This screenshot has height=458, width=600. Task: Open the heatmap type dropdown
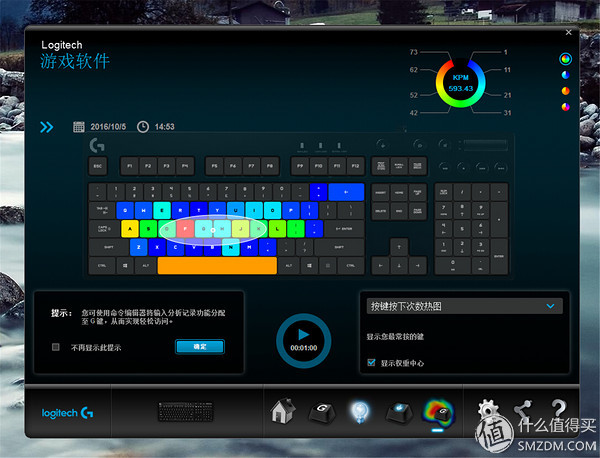click(465, 306)
